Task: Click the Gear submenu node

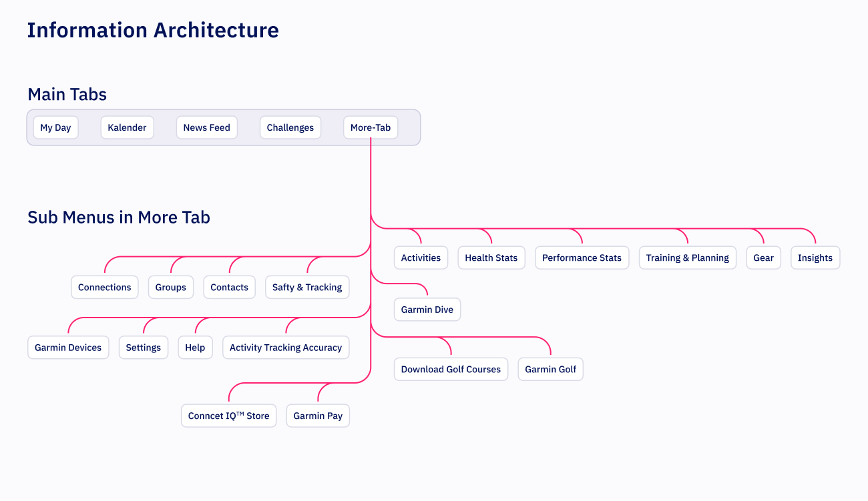Action: tap(763, 258)
